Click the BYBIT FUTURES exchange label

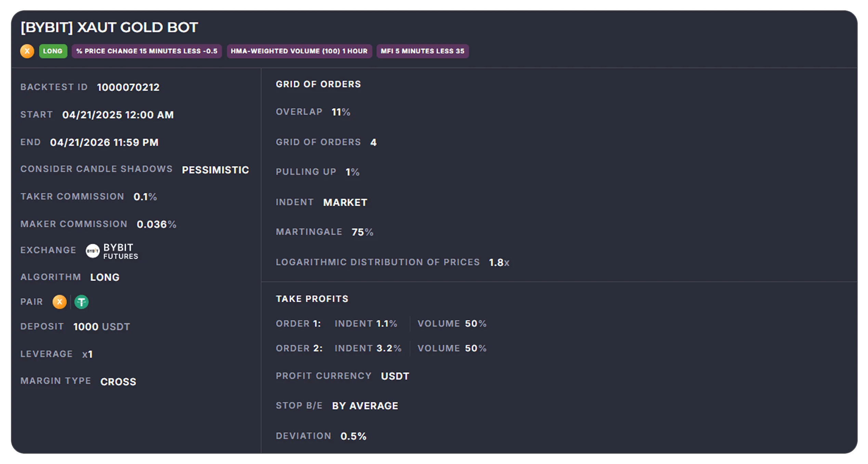(121, 251)
